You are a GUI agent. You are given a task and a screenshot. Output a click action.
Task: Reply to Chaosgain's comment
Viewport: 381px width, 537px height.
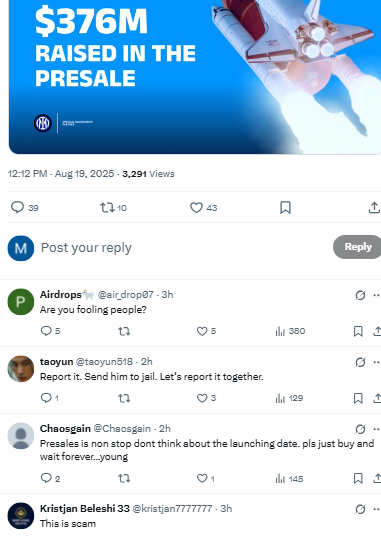pyautogui.click(x=50, y=478)
